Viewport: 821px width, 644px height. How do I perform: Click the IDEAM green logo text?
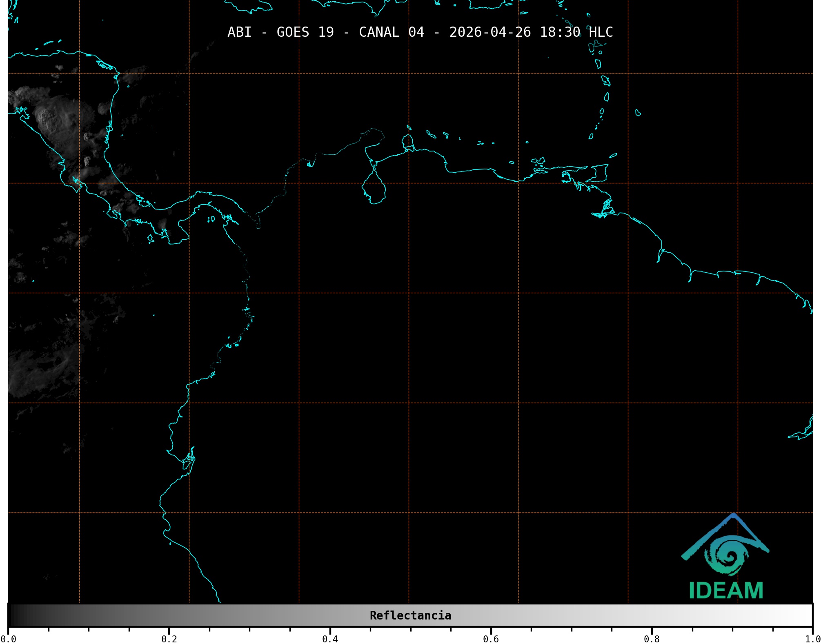[x=726, y=591]
